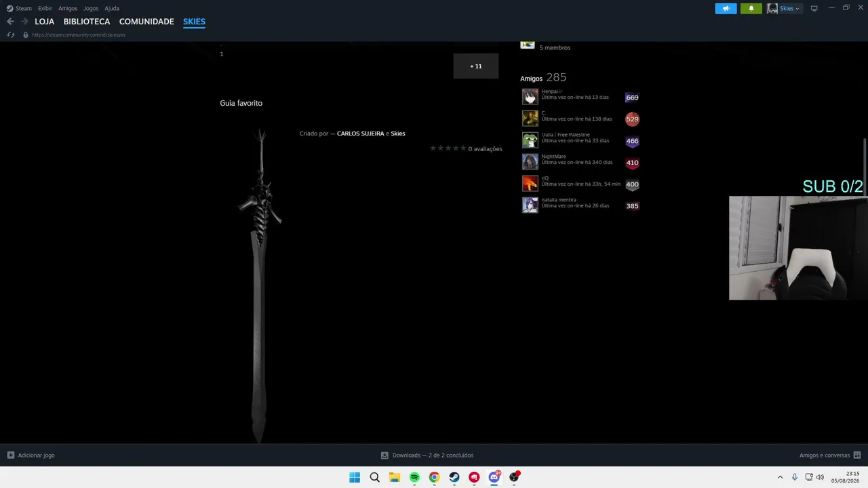Open CARLOS SUJEIRA author profile link

tap(360, 134)
